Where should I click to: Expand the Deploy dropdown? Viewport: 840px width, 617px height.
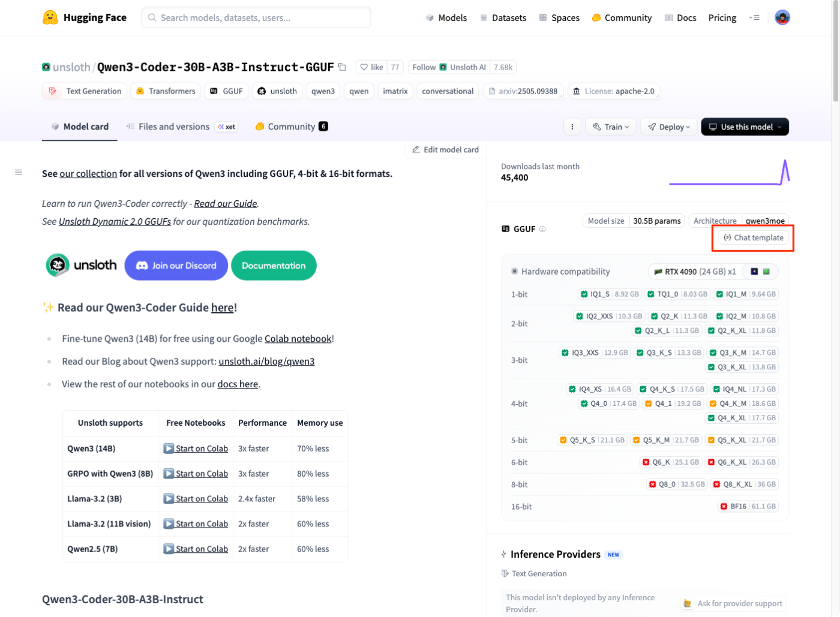pos(669,127)
